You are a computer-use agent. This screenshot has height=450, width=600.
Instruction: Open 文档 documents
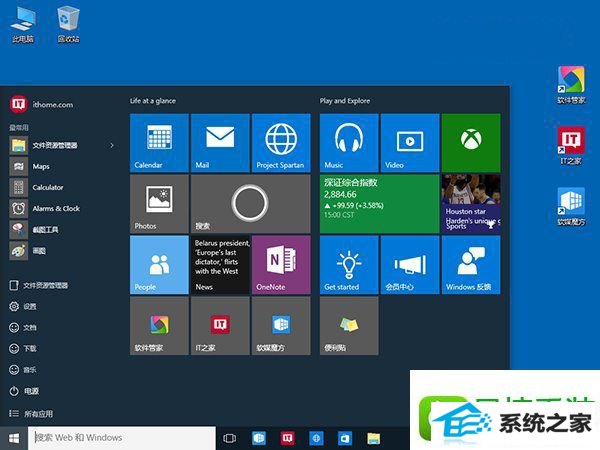pos(23,328)
